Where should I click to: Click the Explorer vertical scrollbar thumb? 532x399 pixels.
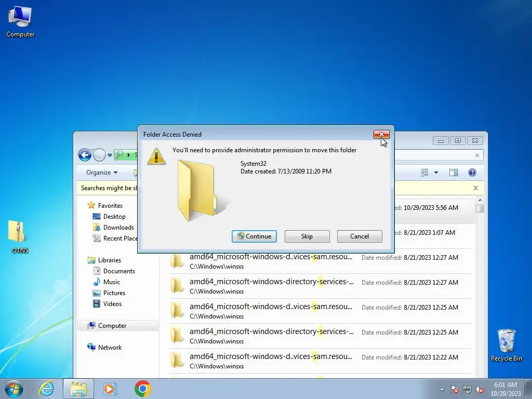point(480,209)
